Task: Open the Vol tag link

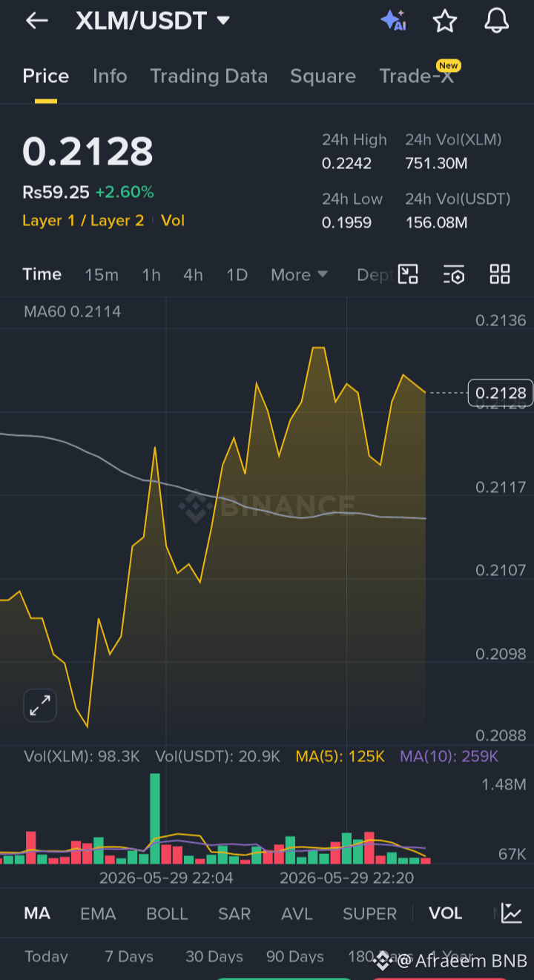Action: click(173, 221)
